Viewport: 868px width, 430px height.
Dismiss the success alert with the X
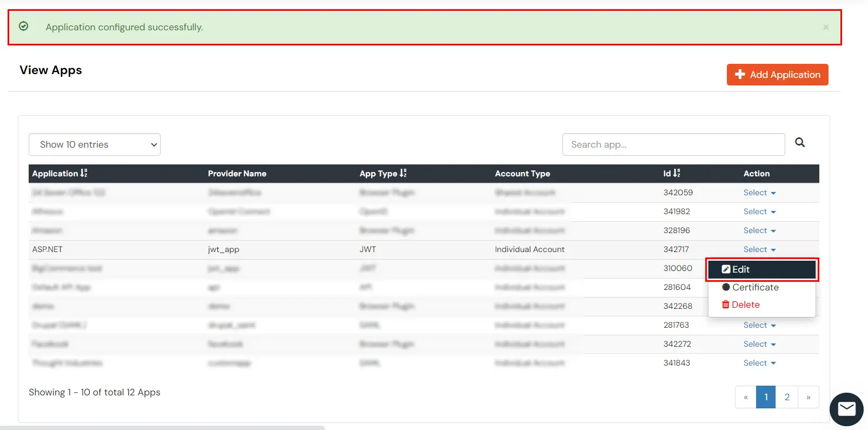point(826,27)
